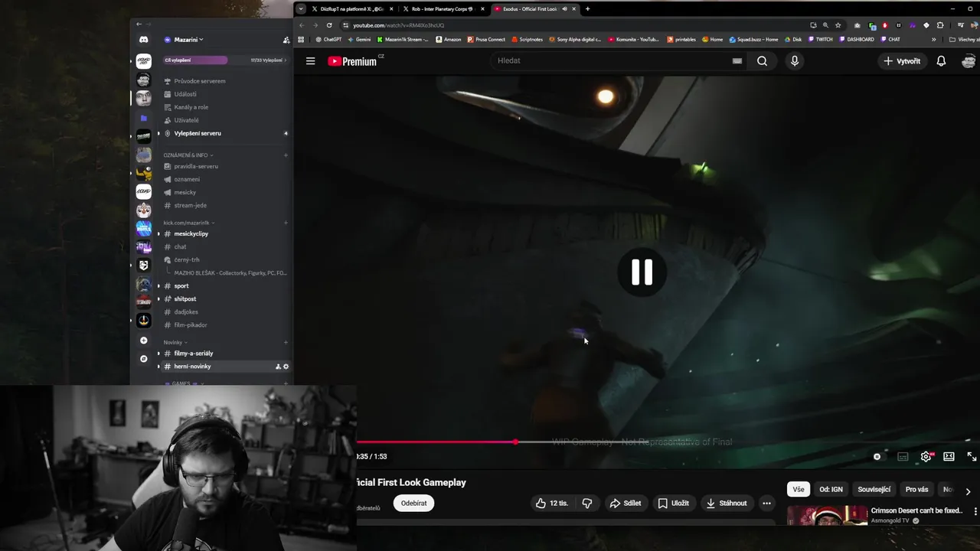Click the voice search microphone button
The height and width of the screenshot is (551, 980).
[x=794, y=61]
